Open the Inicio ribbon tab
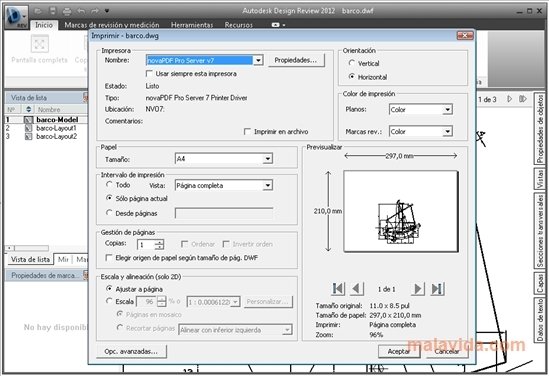The height and width of the screenshot is (376, 549). pyautogui.click(x=44, y=25)
